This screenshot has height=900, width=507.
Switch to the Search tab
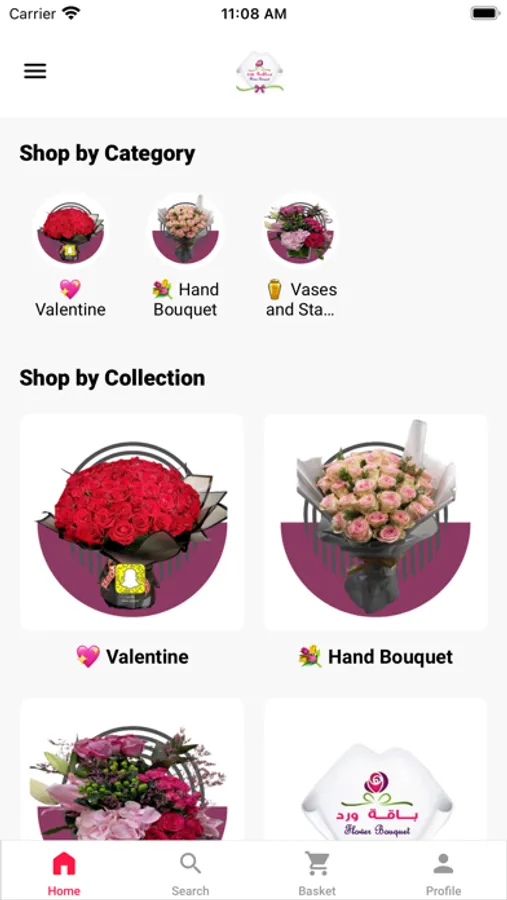tap(190, 874)
